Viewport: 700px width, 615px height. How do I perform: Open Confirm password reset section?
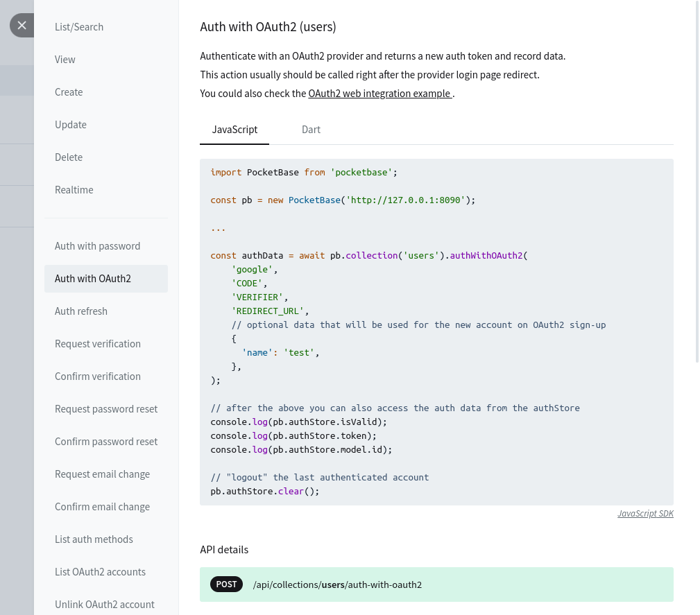pyautogui.click(x=106, y=442)
